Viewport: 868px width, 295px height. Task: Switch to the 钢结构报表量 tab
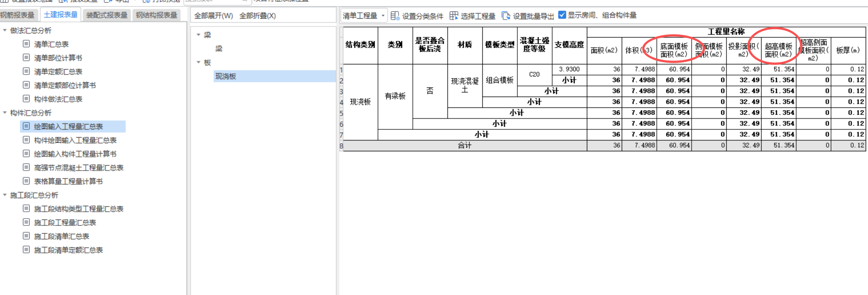[x=156, y=15]
